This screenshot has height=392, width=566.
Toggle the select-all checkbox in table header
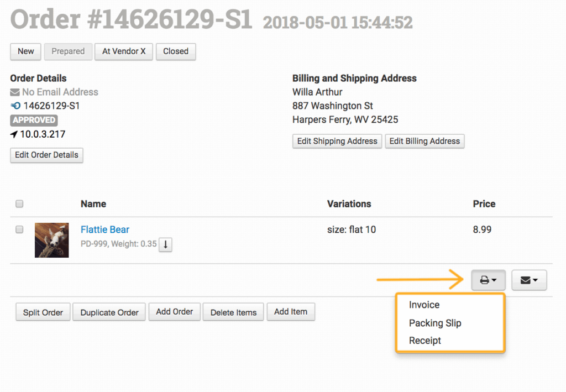19,204
